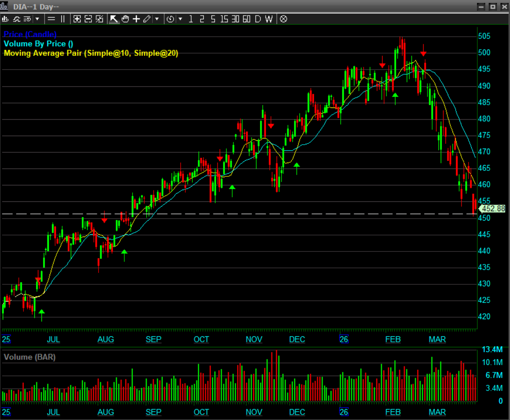Screen dimensions: 510x420
Task: Open the chart type icon
Action: coord(5,19)
